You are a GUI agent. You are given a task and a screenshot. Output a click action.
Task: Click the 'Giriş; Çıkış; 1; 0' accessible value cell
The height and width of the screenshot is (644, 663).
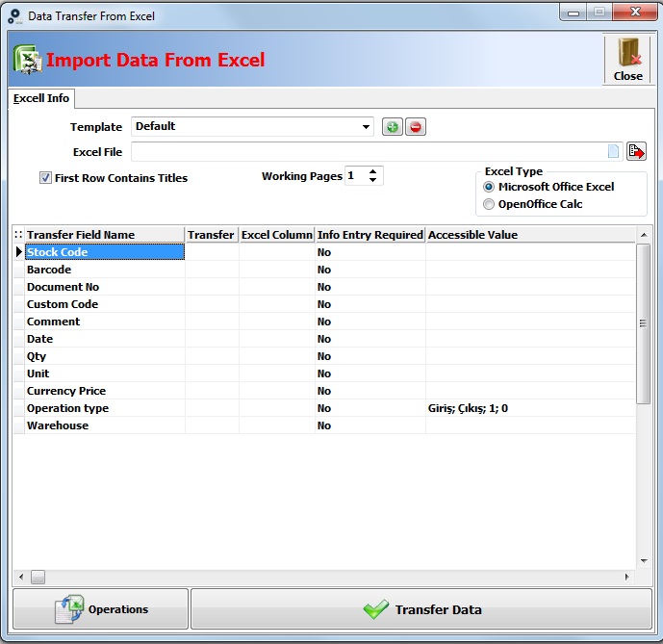tap(530, 408)
